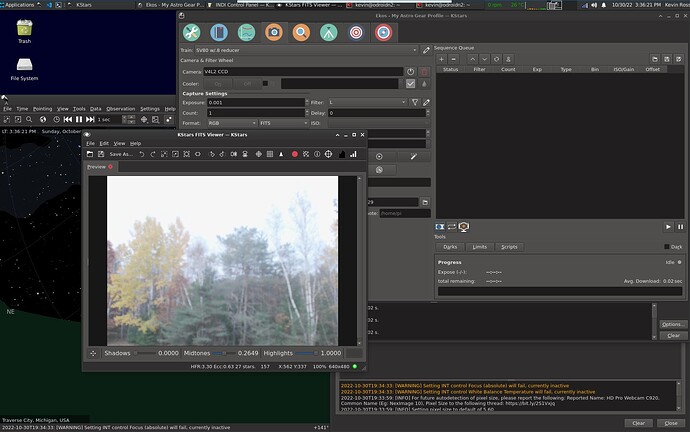Open the Observation menu in KStars window

[121, 109]
